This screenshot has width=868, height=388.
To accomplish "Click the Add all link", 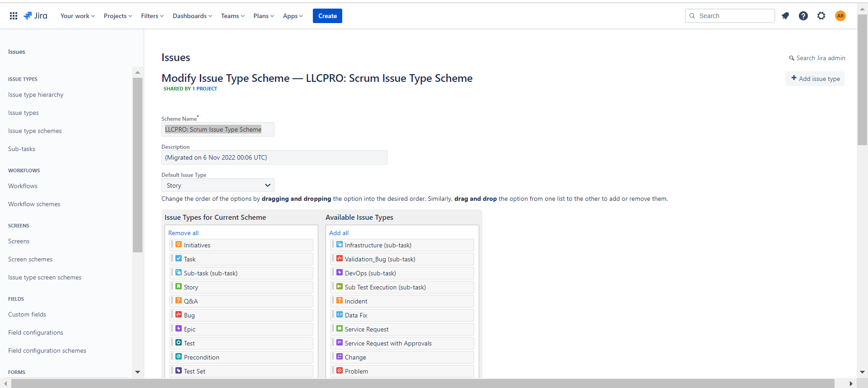I will tap(339, 233).
